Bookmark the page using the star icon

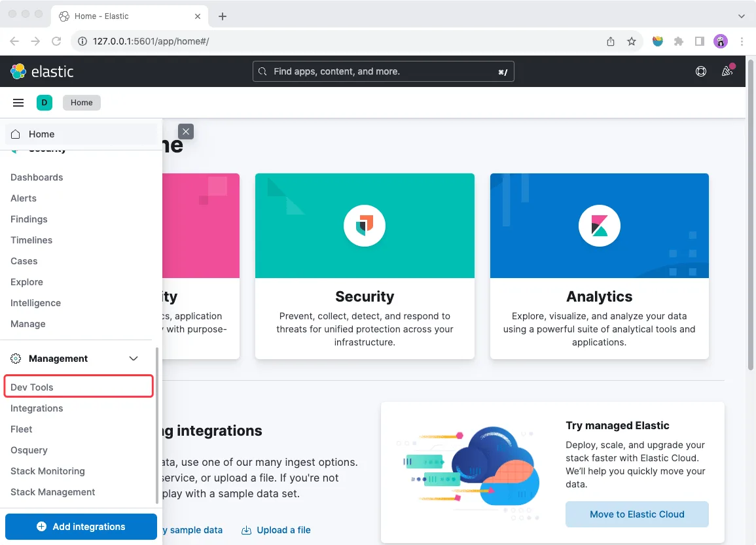[x=632, y=41]
